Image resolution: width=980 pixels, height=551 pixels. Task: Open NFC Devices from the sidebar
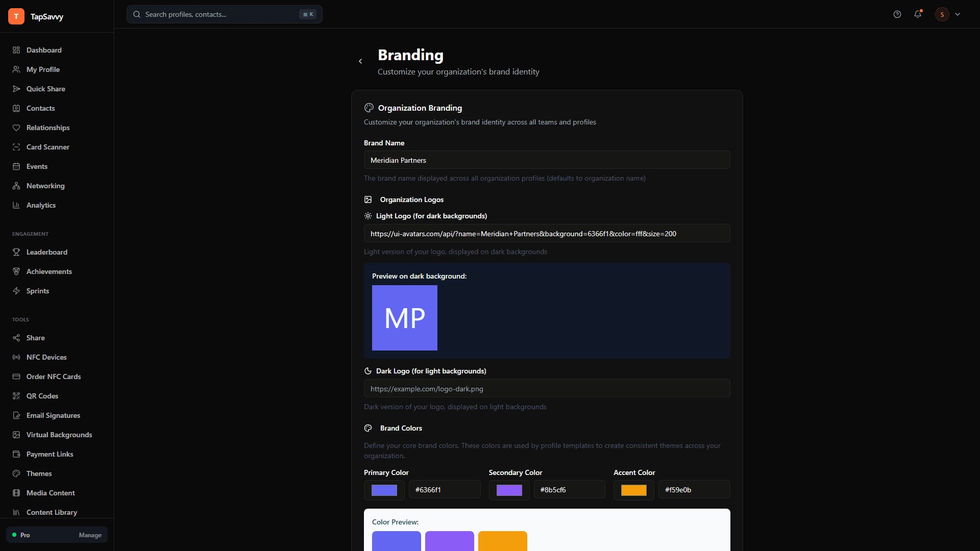coord(46,357)
